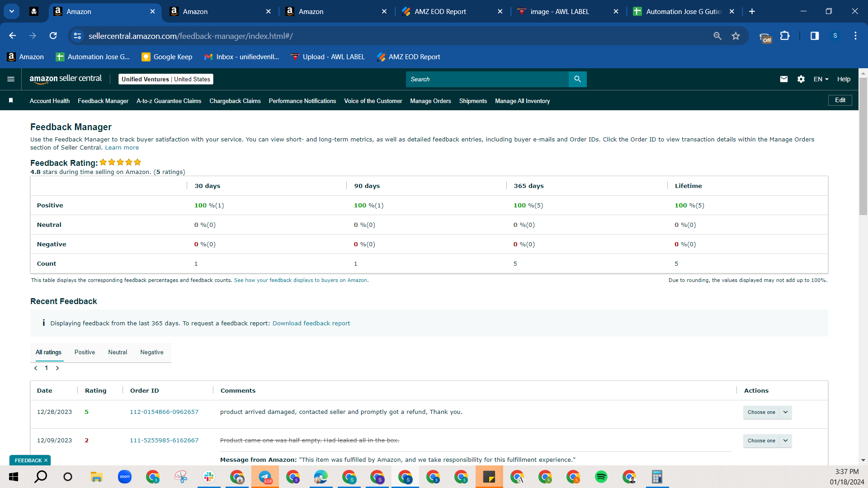Bookmark this page with the star icon
This screenshot has height=488, width=868.
click(x=736, y=36)
